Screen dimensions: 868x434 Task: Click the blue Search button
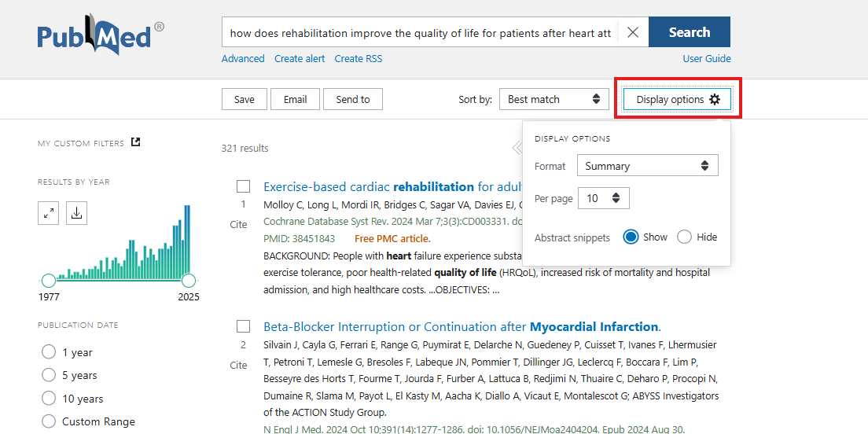pyautogui.click(x=689, y=32)
